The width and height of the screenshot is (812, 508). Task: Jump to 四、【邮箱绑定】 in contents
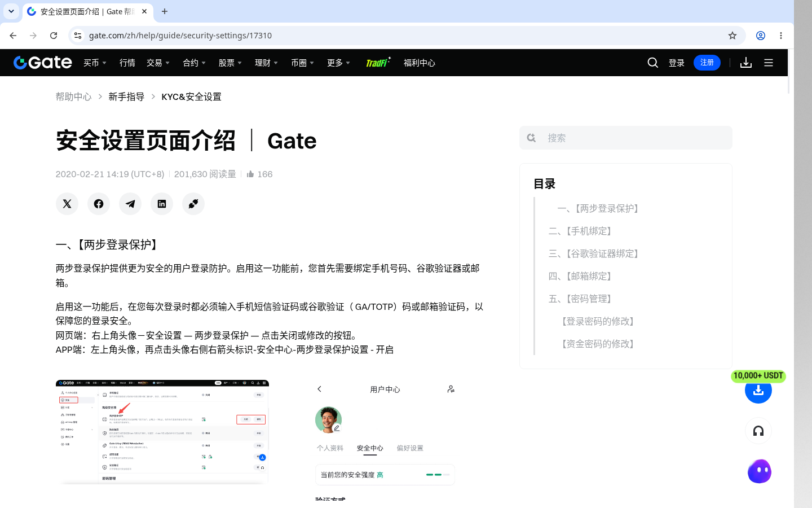582,276
